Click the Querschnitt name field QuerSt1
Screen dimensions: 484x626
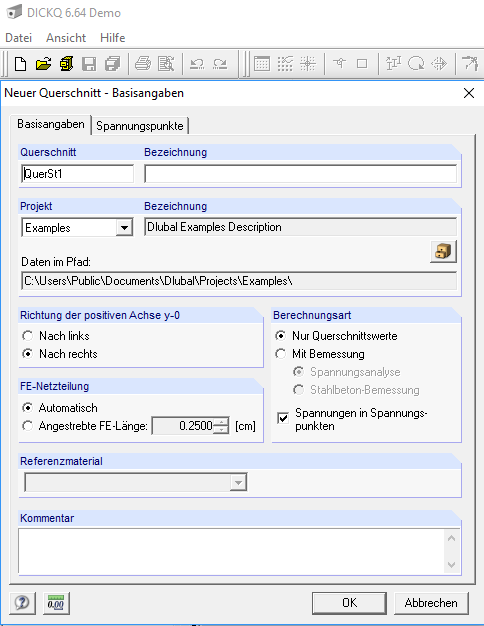[x=77, y=174]
